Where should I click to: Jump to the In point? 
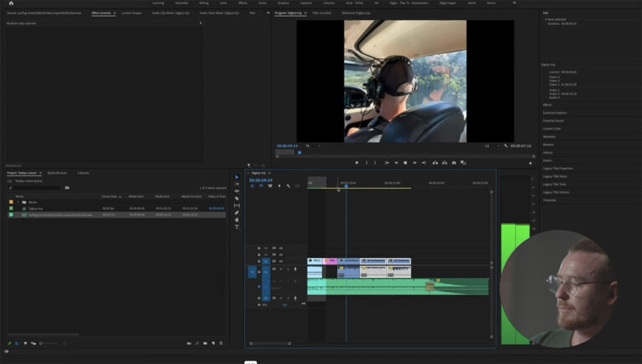tap(386, 163)
